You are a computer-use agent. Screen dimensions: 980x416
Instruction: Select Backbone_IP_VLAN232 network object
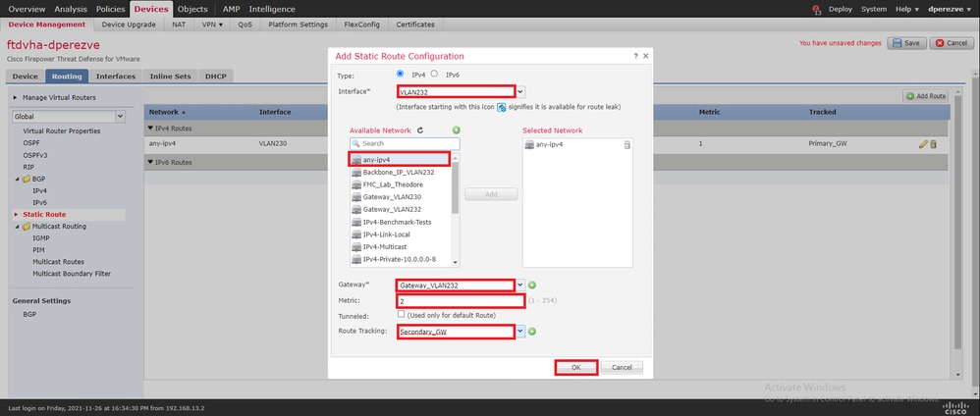(398, 172)
